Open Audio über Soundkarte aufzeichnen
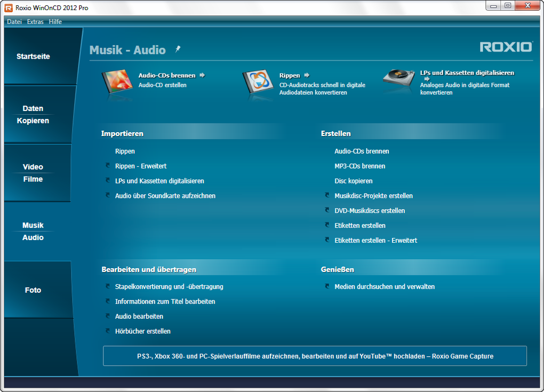Viewport: 544px width, 392px height. [165, 196]
